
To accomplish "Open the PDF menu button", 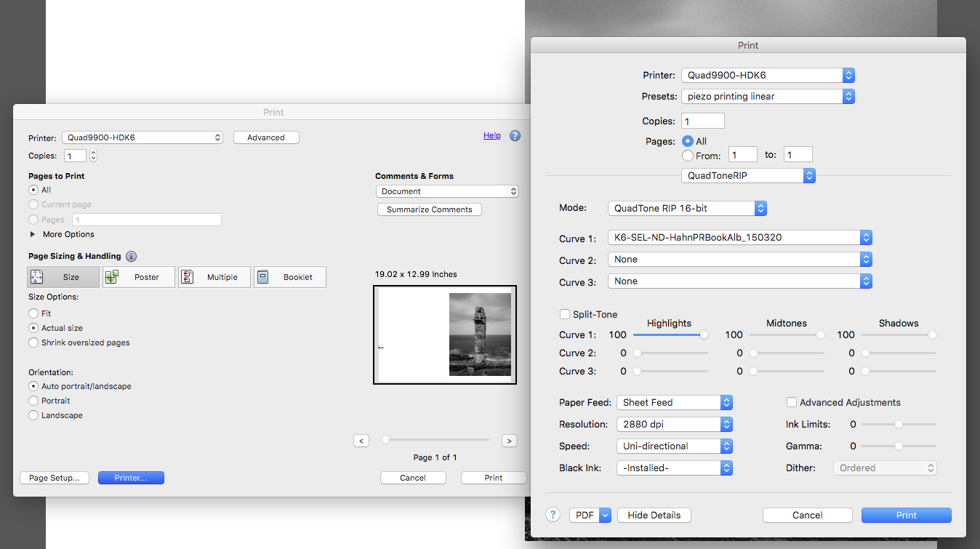I will [590, 515].
